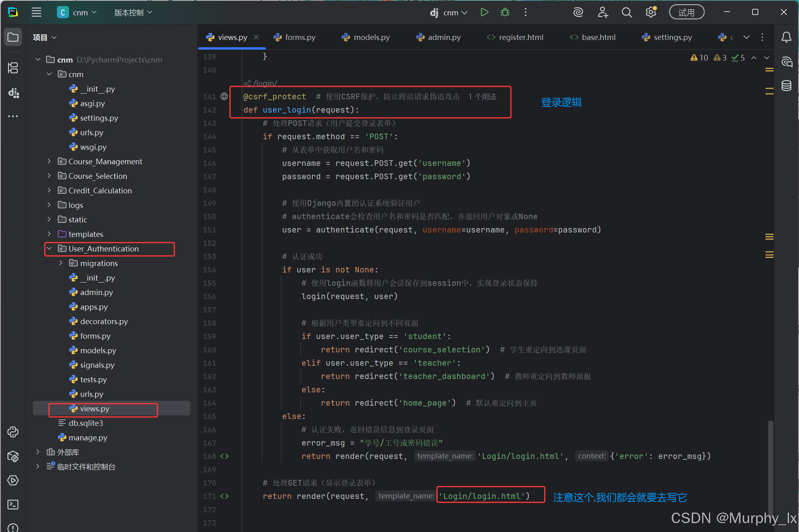Screen dimensions: 799x532
Task: Click the /login/ URL inlay link
Action: (x=261, y=83)
